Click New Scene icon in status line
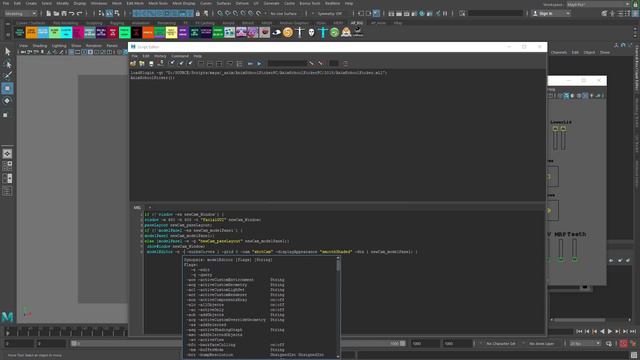This screenshot has width=640, height=360. (48, 13)
